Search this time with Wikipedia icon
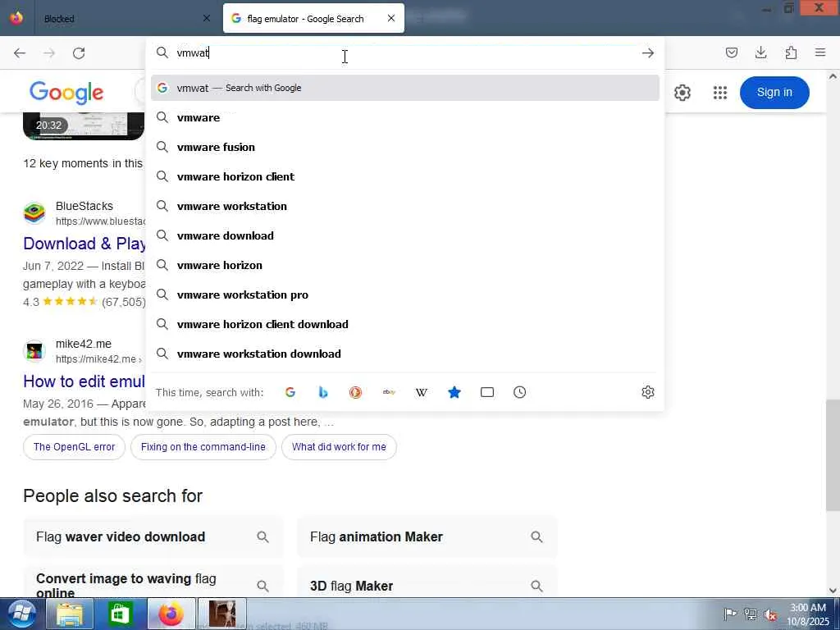Image resolution: width=840 pixels, height=630 pixels. coord(422,392)
